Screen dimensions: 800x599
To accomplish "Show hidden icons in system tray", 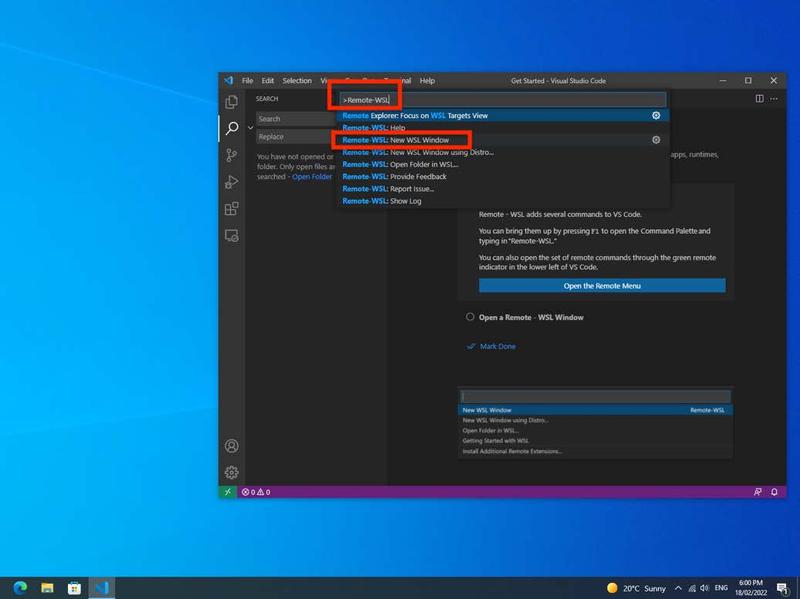I will (x=678, y=588).
